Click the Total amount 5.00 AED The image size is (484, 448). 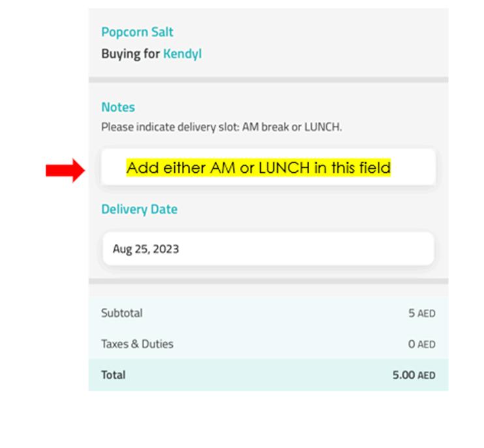[x=414, y=375]
